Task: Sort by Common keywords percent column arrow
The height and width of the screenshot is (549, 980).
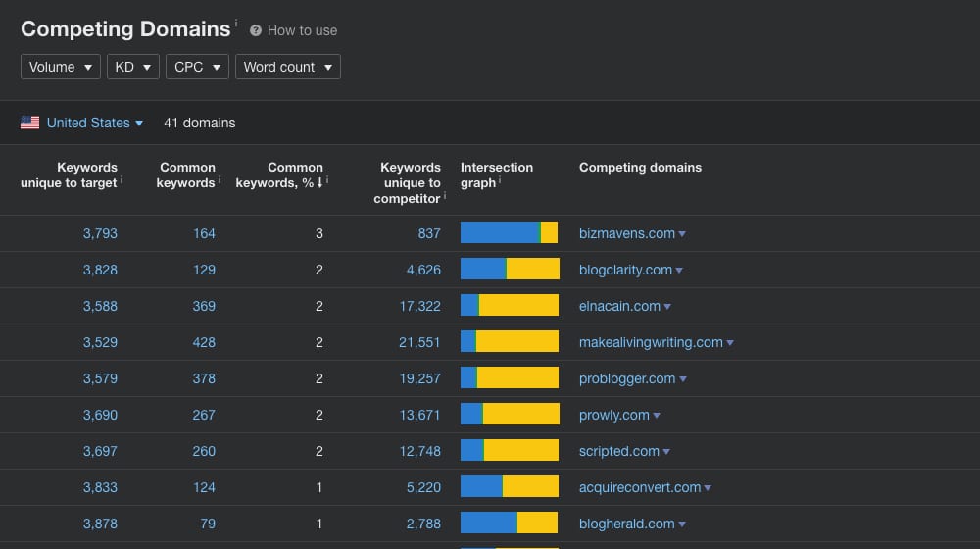Action: [319, 182]
